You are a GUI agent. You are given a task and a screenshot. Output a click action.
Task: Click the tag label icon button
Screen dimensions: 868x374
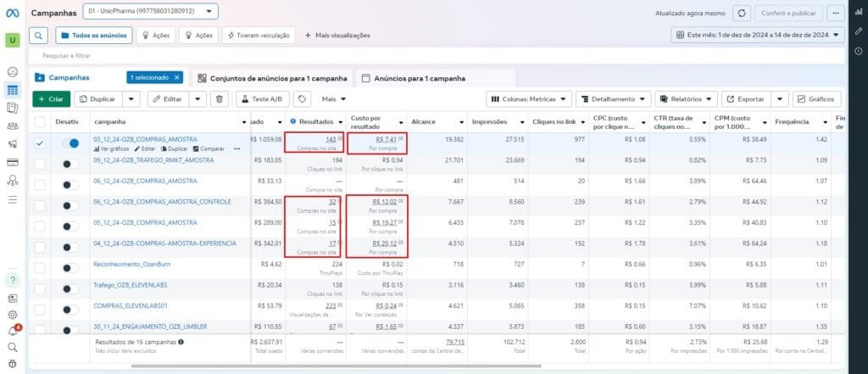pos(302,99)
